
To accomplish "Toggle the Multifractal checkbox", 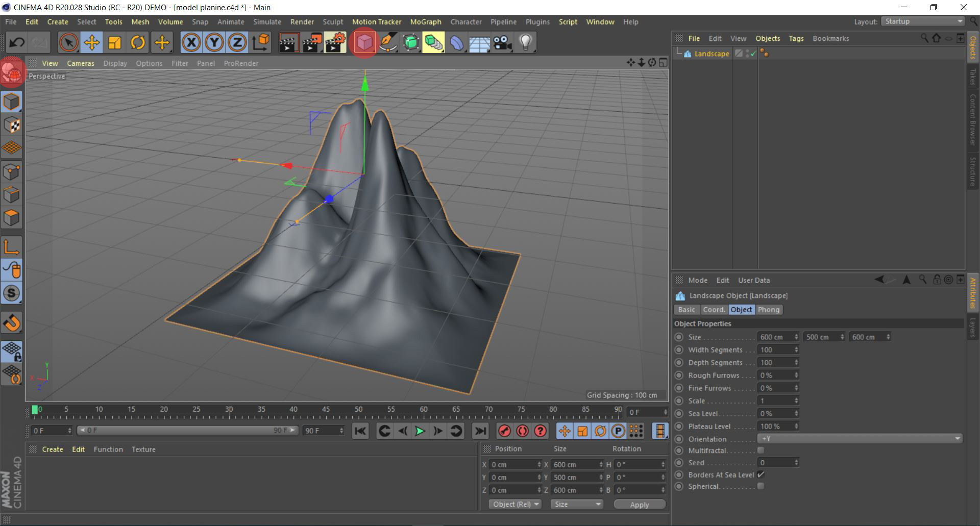I will (x=761, y=450).
